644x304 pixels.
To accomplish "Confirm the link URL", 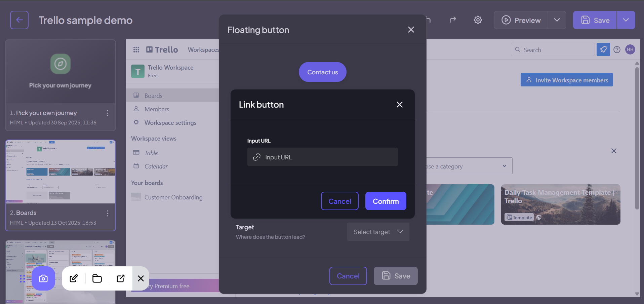I will pos(386,201).
